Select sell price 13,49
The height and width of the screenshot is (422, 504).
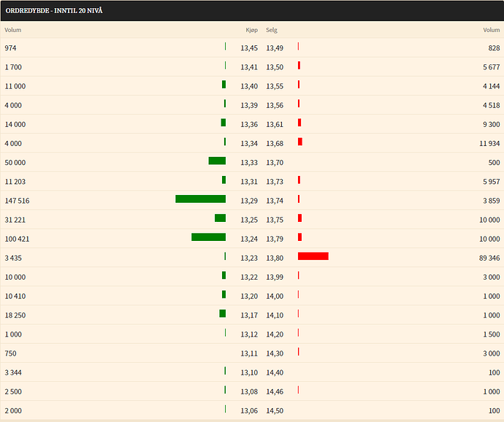(275, 48)
